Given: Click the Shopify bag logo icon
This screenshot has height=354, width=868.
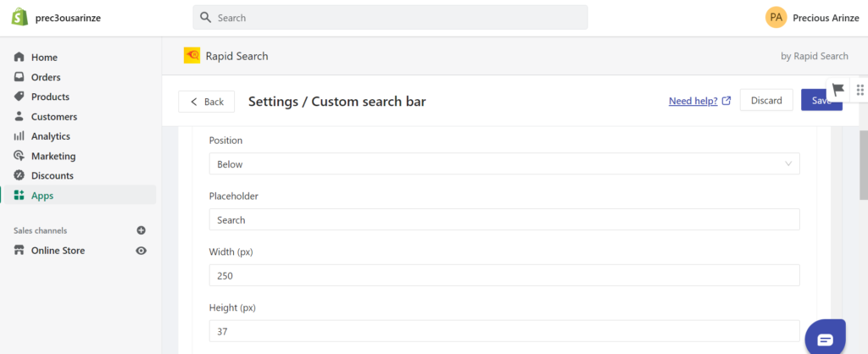Looking at the screenshot, I should [20, 17].
